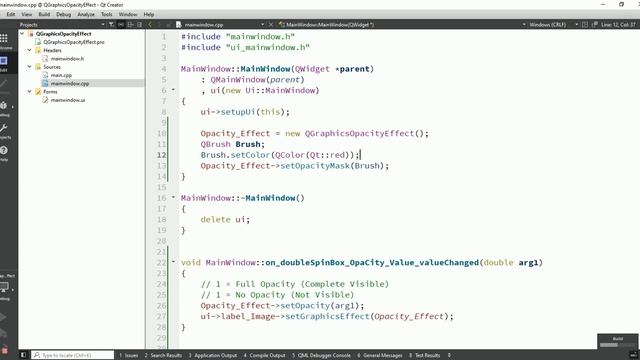Open the Edit menu
This screenshot has width=640, height=360.
11,14
